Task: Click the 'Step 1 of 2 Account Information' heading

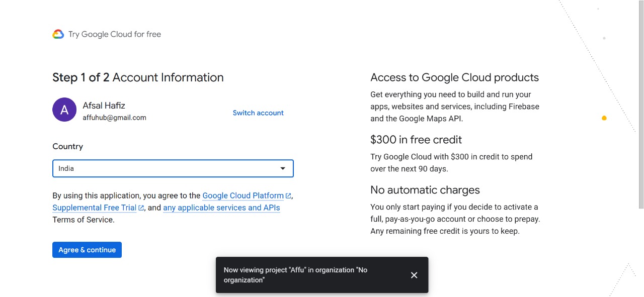Action: tap(138, 77)
